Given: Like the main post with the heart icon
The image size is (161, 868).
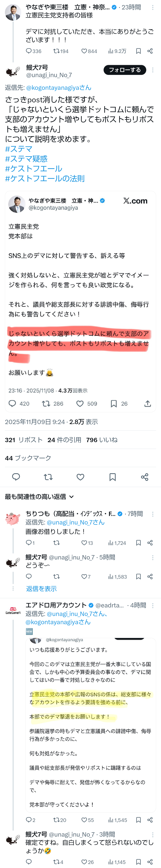Looking at the screenshot, I should [x=80, y=477].
